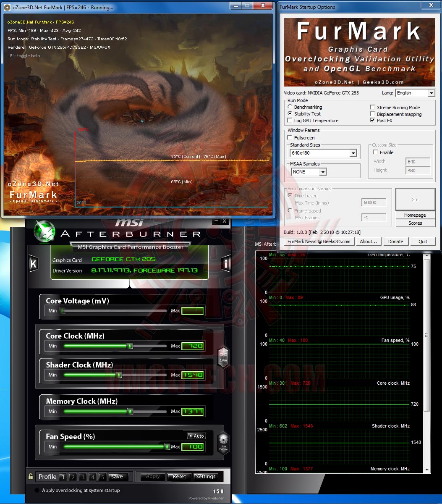The height and width of the screenshot is (504, 442).
Task: Click the Max Time field showing 60000
Action: coord(374,202)
